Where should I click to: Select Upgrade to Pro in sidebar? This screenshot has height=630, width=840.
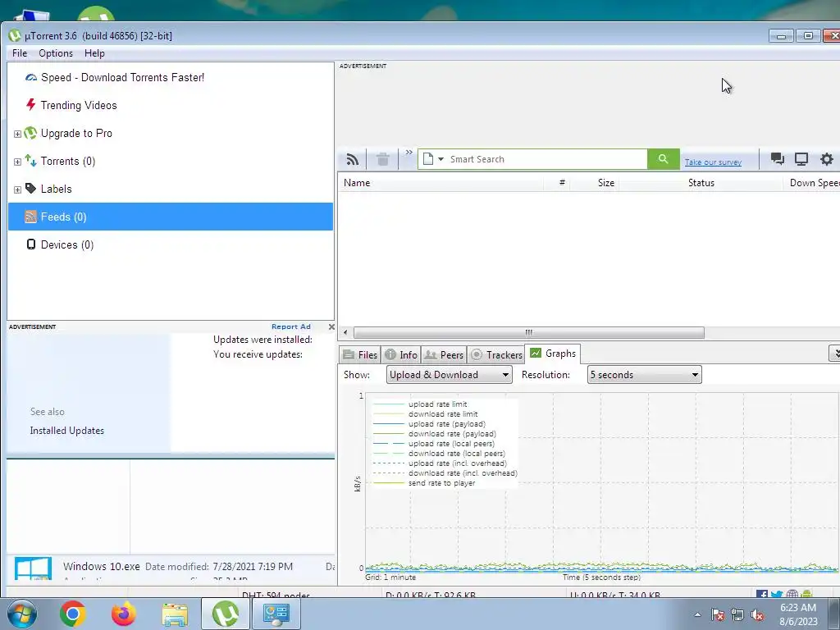pyautogui.click(x=76, y=133)
